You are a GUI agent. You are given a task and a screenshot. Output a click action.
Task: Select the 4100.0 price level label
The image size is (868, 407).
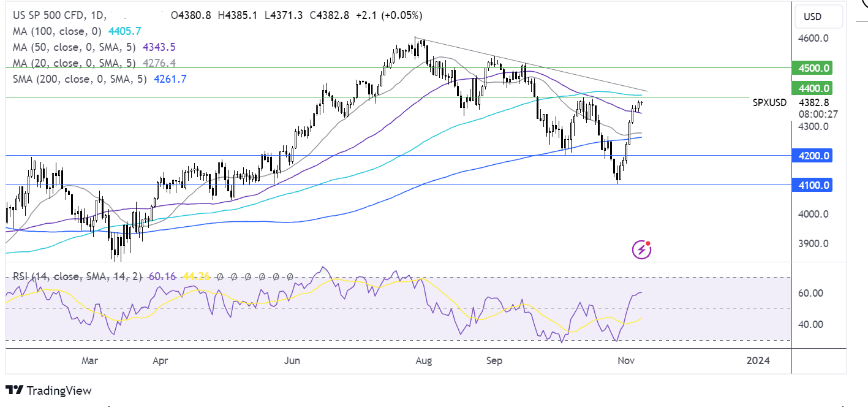point(813,184)
